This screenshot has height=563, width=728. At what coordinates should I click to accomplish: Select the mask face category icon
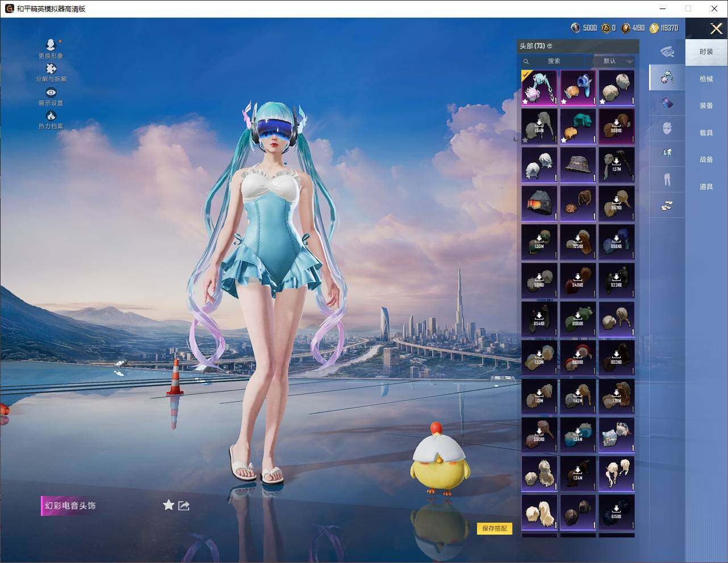tap(667, 128)
